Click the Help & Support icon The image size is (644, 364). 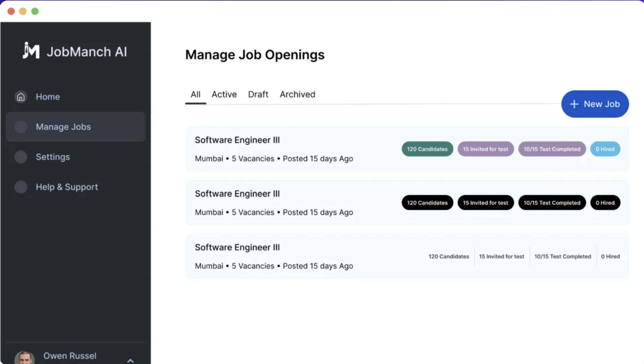tap(20, 187)
